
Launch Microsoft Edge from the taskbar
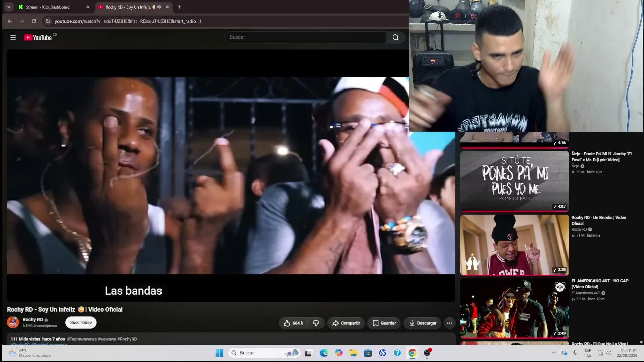click(x=324, y=353)
